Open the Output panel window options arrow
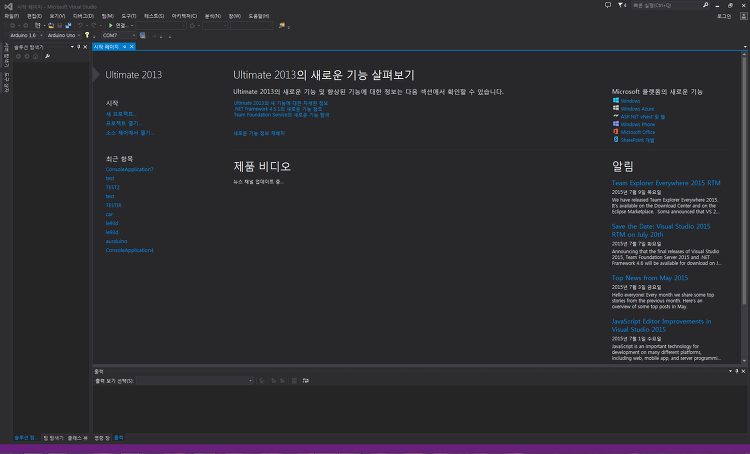The image size is (750, 454). [x=730, y=371]
